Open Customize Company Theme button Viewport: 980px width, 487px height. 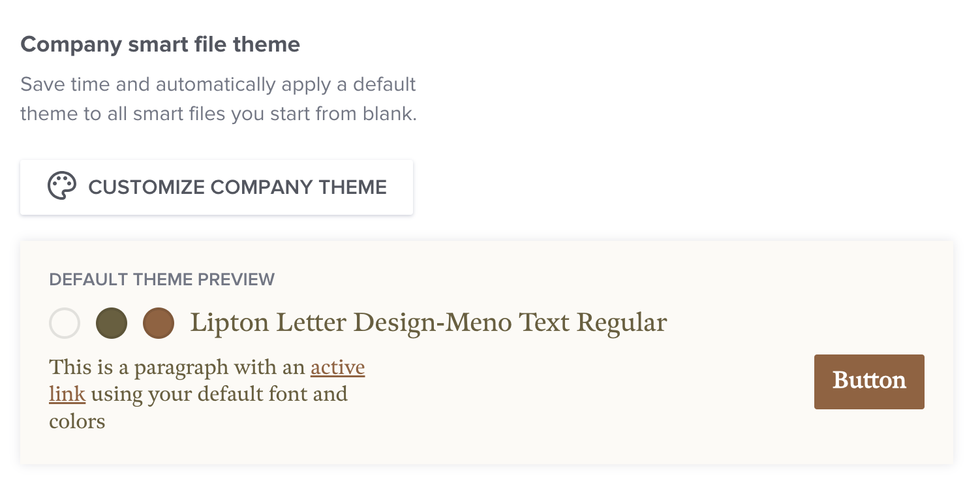point(217,187)
